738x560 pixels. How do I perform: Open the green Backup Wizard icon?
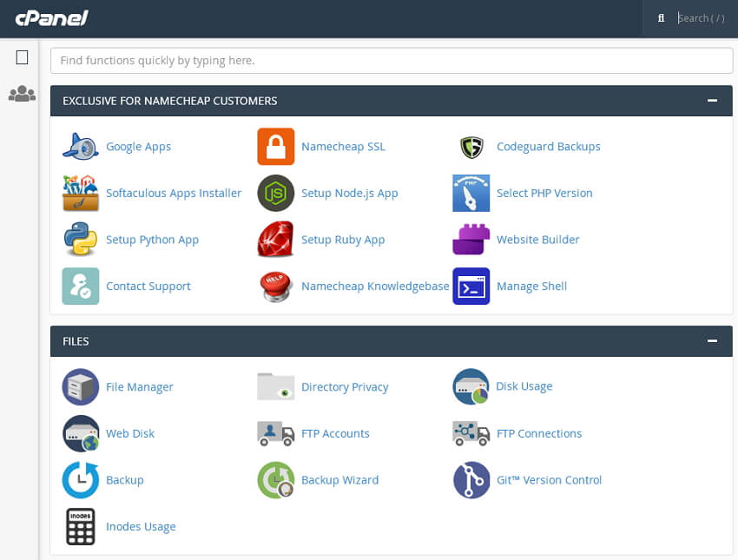coord(276,480)
